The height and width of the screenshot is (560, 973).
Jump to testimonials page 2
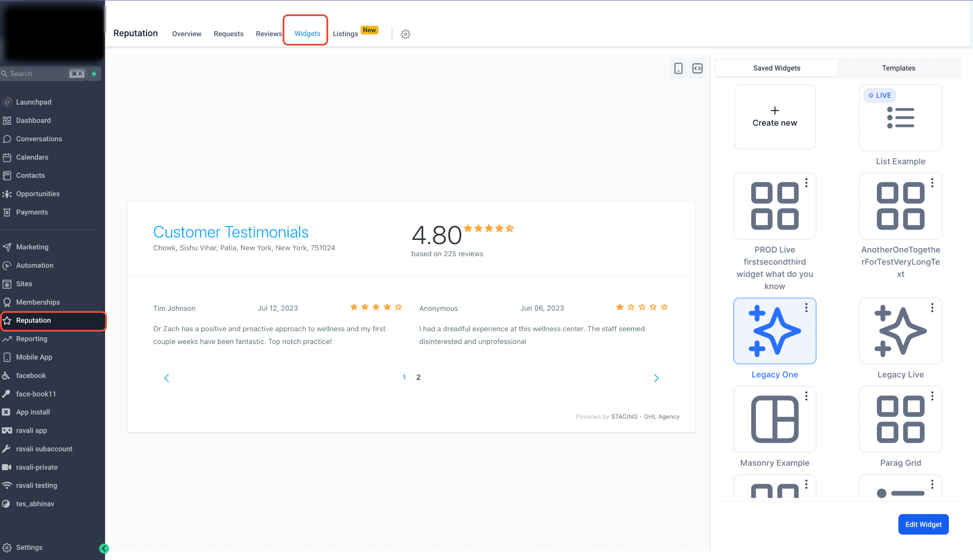coord(418,377)
